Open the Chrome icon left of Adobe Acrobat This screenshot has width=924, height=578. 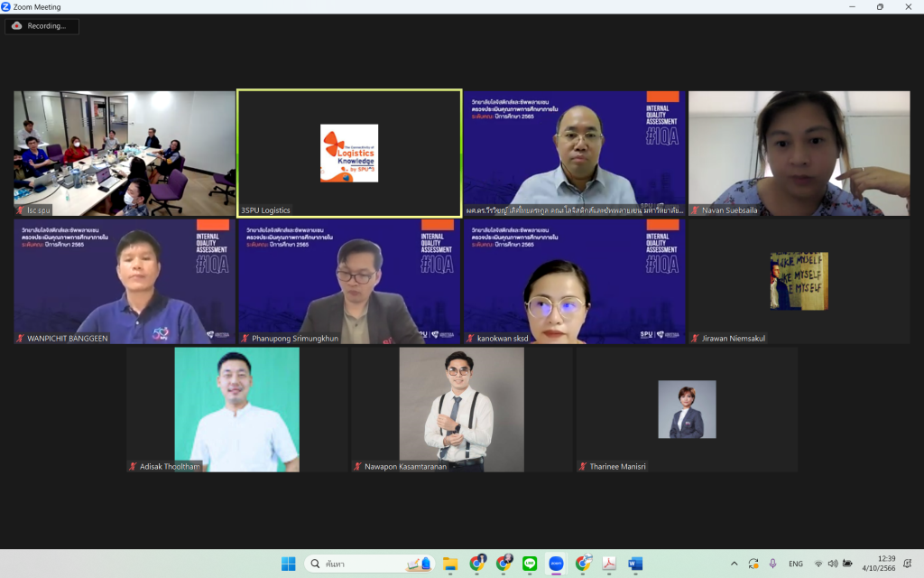coord(583,564)
